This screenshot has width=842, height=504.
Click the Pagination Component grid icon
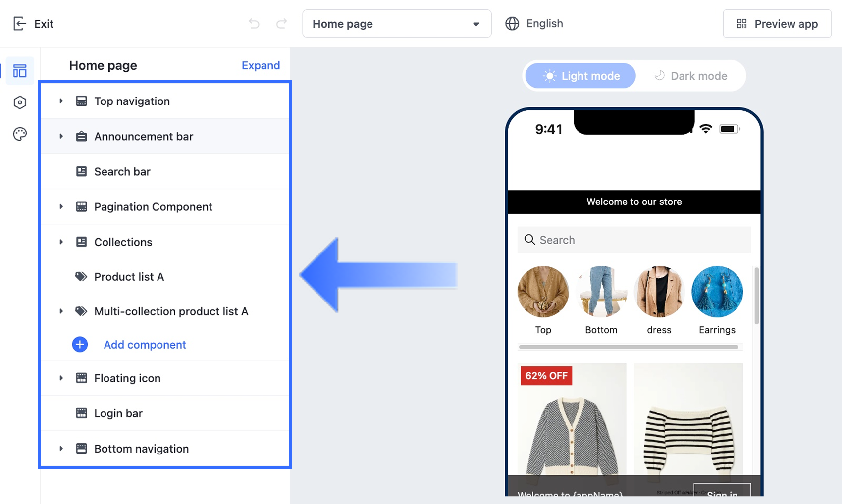tap(81, 206)
